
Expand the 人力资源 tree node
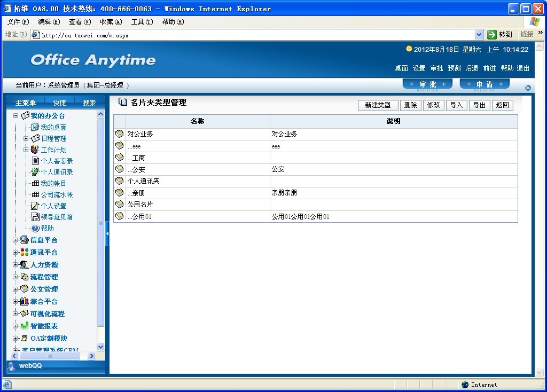coord(15,265)
